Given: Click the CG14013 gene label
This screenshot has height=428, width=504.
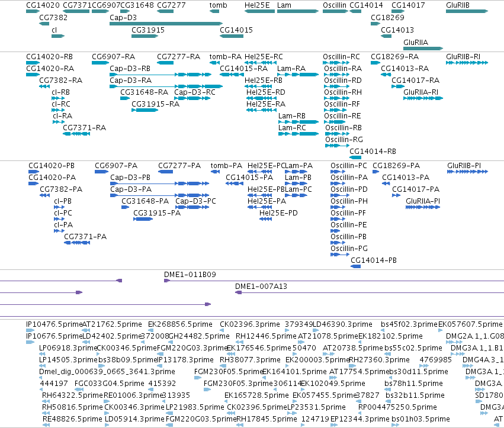Looking at the screenshot, I should click(397, 30).
